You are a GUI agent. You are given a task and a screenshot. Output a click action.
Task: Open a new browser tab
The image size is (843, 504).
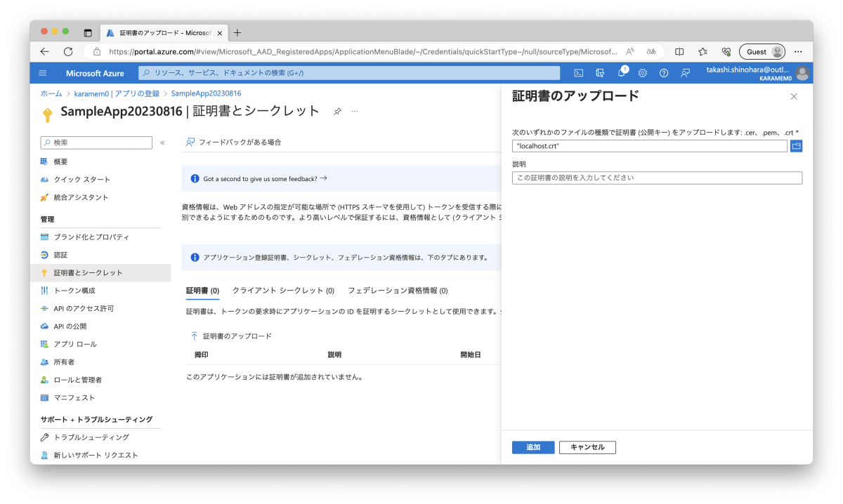point(237,33)
